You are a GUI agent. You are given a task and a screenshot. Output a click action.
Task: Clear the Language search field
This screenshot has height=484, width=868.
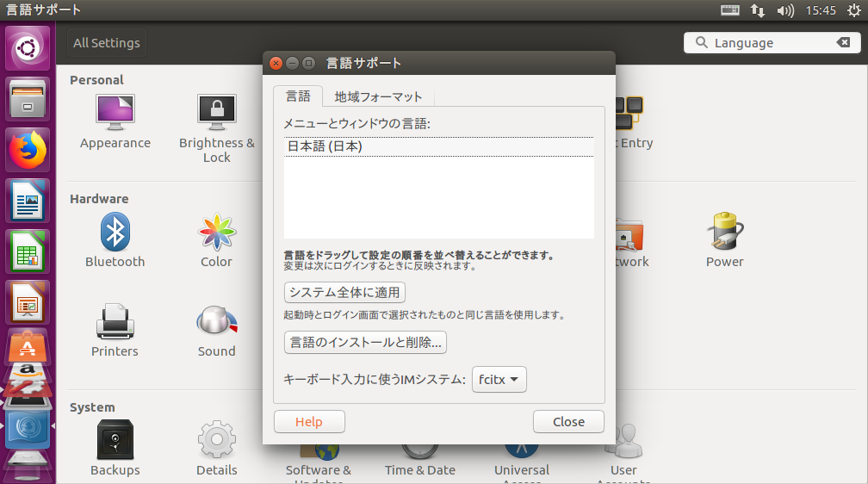tap(843, 42)
